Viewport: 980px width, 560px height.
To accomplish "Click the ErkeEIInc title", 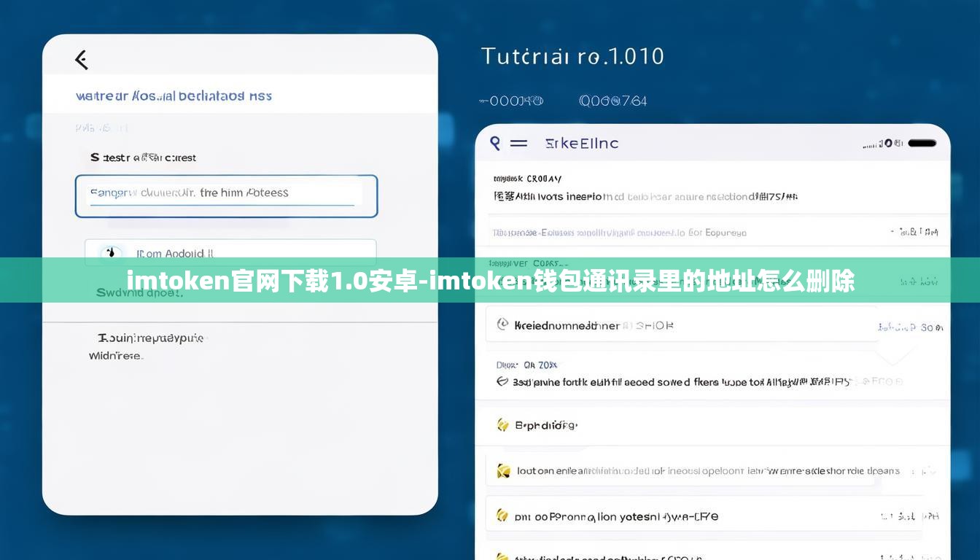I will (582, 144).
